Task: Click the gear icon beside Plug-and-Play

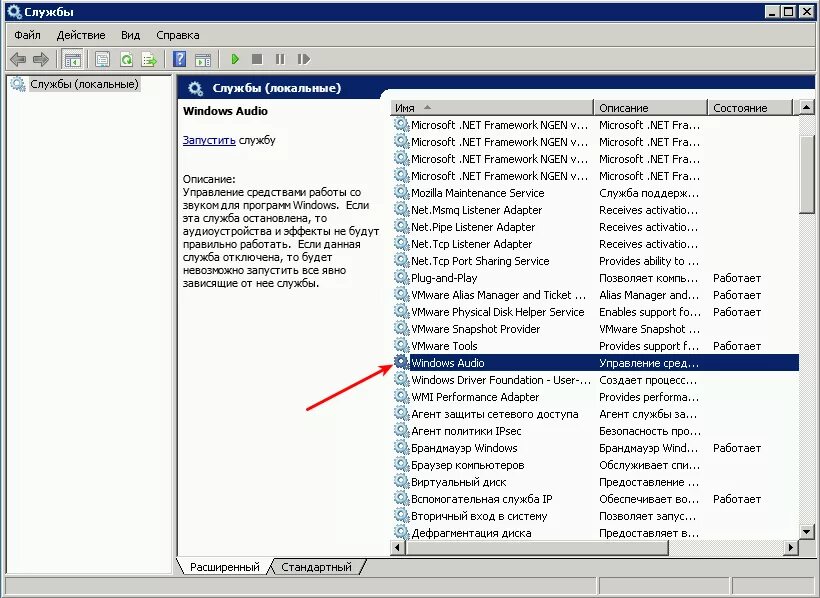Action: (x=401, y=277)
